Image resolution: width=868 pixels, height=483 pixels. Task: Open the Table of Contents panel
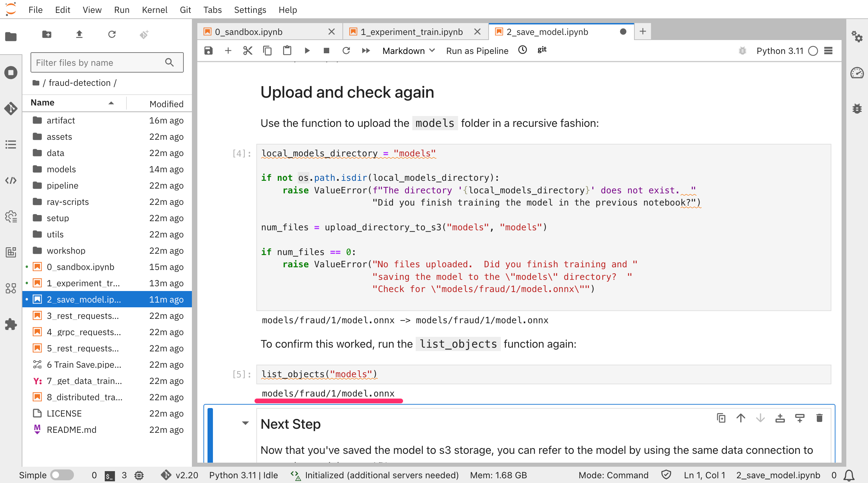click(x=11, y=144)
